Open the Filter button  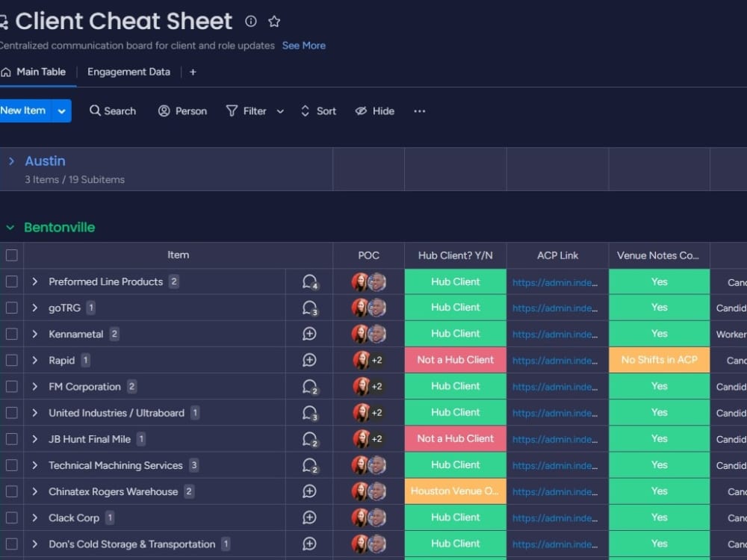pyautogui.click(x=247, y=111)
